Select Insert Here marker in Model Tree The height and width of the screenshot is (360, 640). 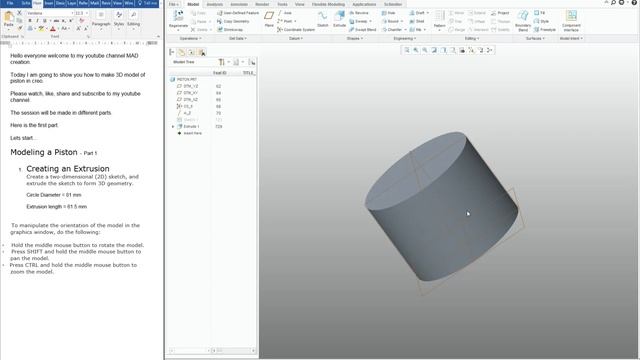(x=190, y=133)
